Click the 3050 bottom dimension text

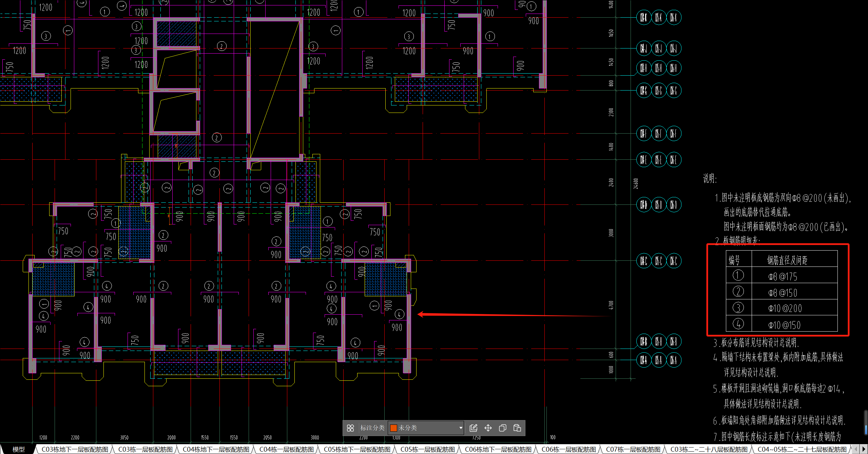[x=124, y=437]
